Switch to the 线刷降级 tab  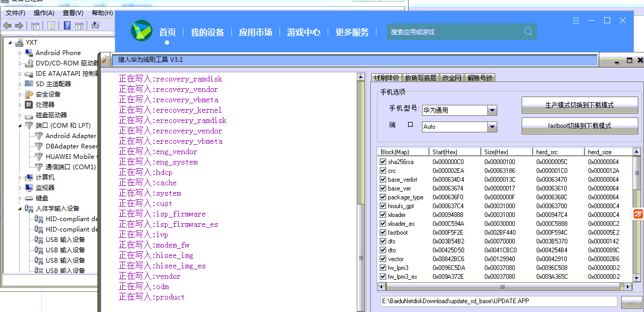387,78
